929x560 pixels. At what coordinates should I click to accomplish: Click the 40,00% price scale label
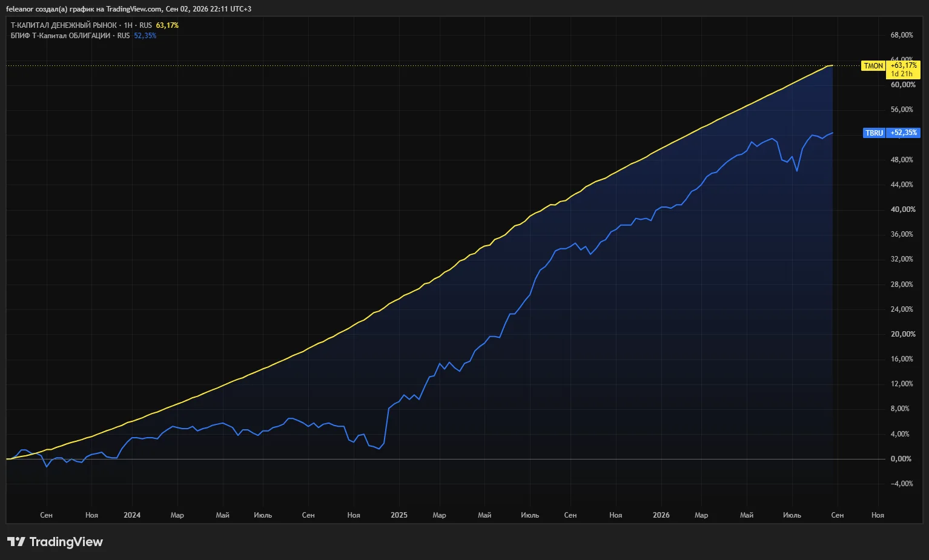(x=903, y=209)
